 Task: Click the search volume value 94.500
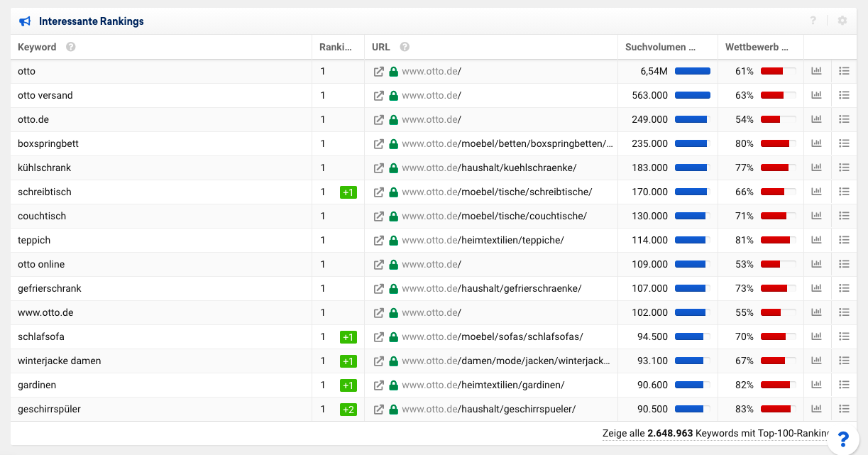pos(652,336)
